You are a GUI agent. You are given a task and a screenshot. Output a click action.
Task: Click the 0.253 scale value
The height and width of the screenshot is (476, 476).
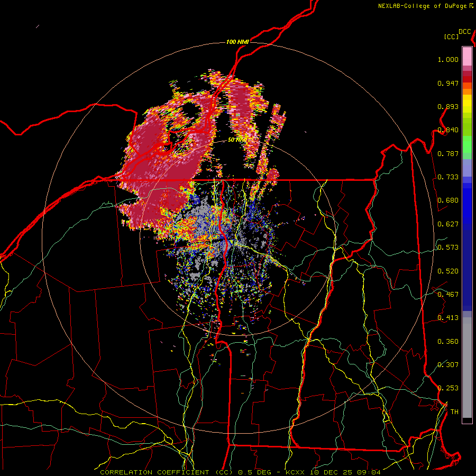(448, 388)
